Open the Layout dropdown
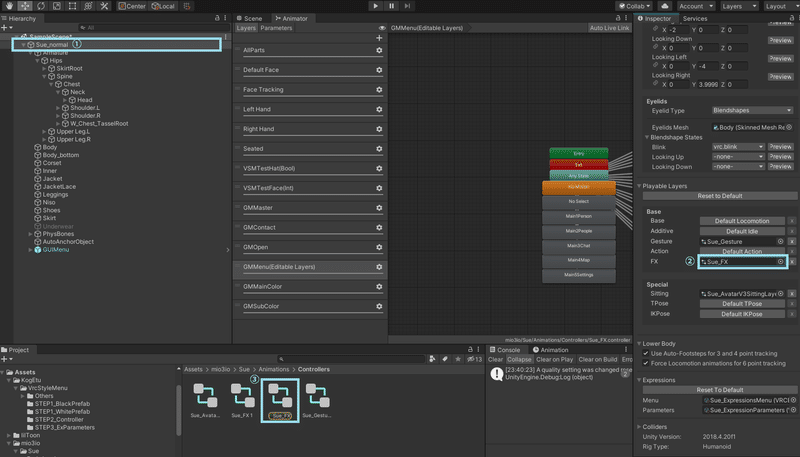The height and width of the screenshot is (457, 800). point(780,6)
